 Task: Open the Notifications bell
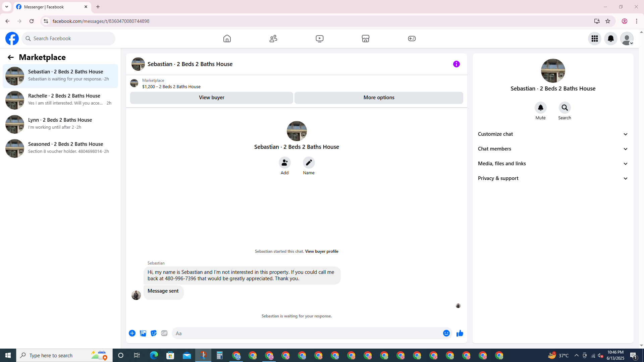[611, 39]
